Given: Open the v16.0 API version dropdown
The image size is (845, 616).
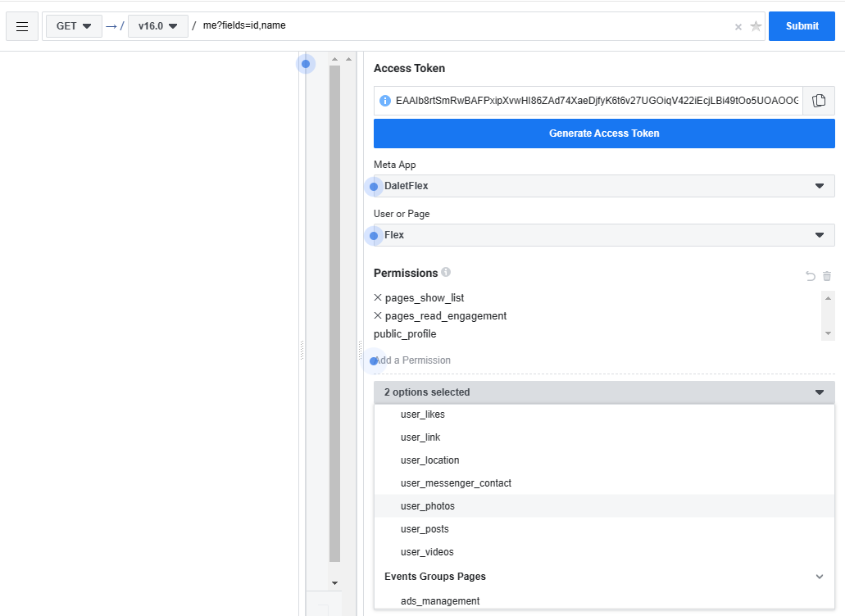Looking at the screenshot, I should [158, 26].
